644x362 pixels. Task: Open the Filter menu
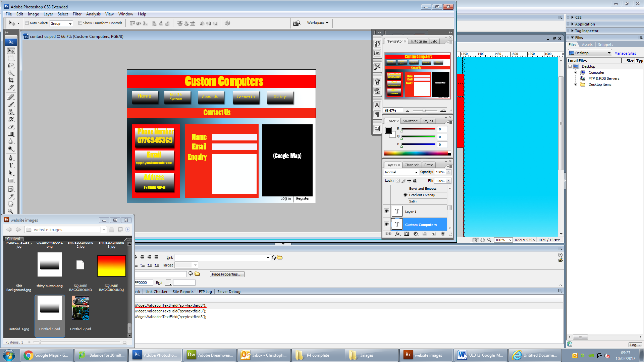77,14
